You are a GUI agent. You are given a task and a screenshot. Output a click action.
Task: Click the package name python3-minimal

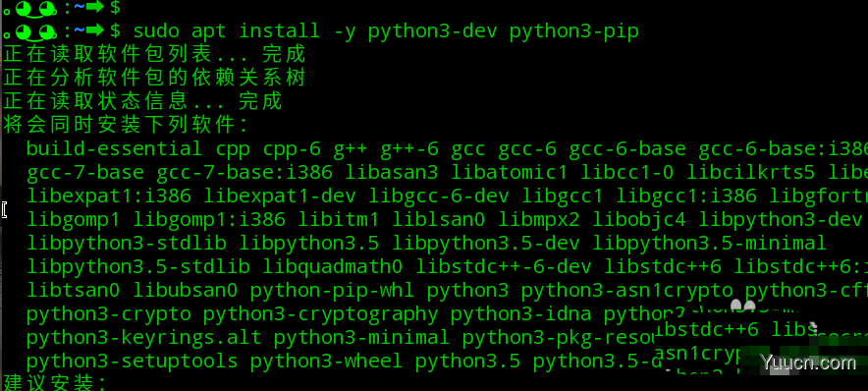click(x=361, y=338)
